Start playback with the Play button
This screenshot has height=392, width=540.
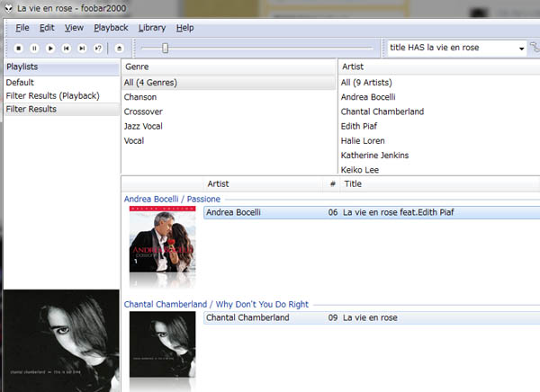click(x=50, y=49)
